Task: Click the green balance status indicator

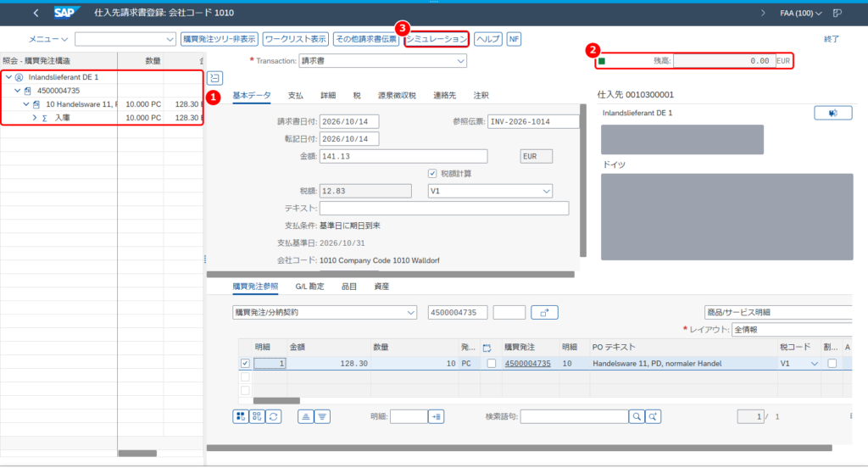Action: tap(602, 61)
